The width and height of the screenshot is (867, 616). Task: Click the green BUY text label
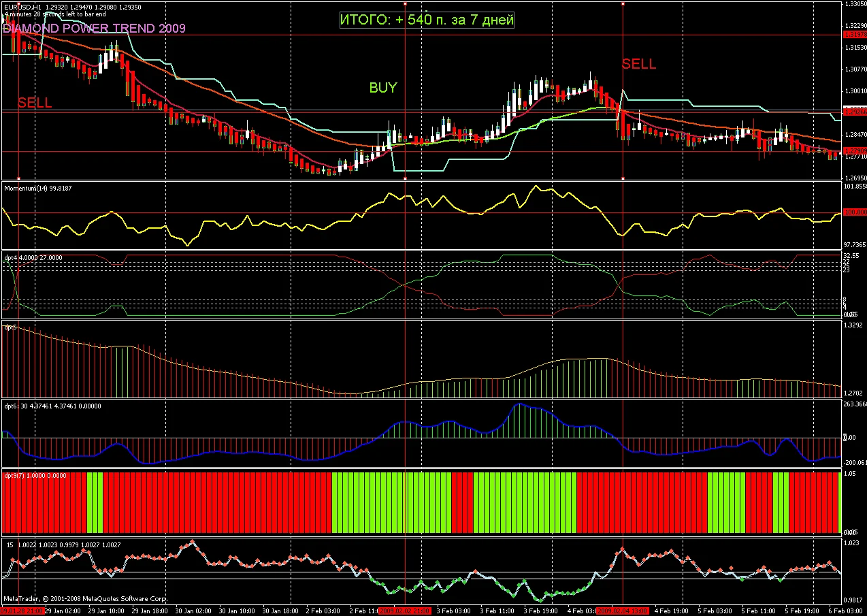coord(382,88)
